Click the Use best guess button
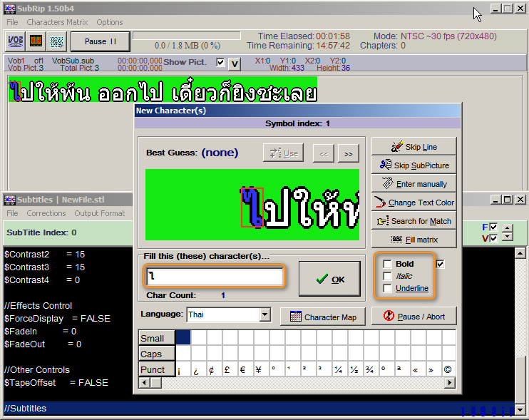 (284, 153)
